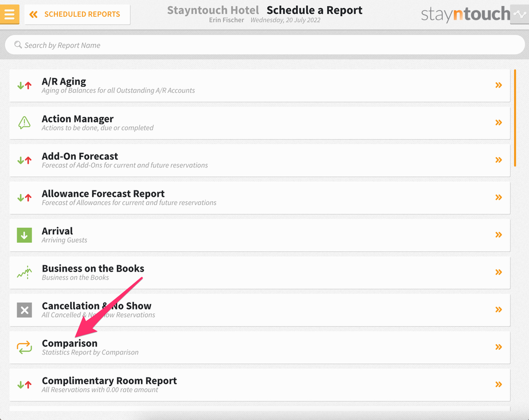Screen dimensions: 529x420
Task: Click the A/R Aging arrows icon
Action: pos(24,85)
